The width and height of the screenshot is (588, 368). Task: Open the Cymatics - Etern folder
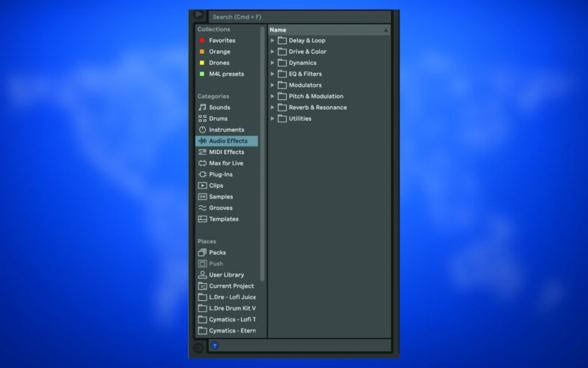[227, 330]
